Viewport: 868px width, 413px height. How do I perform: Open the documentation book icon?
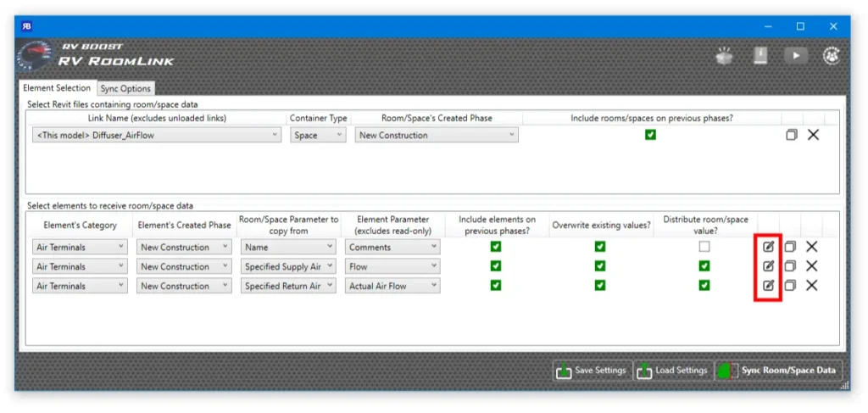[760, 56]
